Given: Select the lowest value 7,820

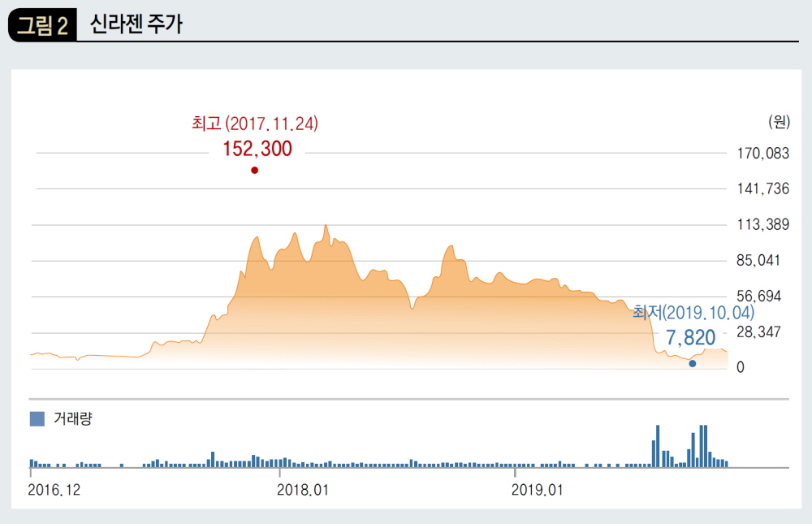Looking at the screenshot, I should 691,337.
